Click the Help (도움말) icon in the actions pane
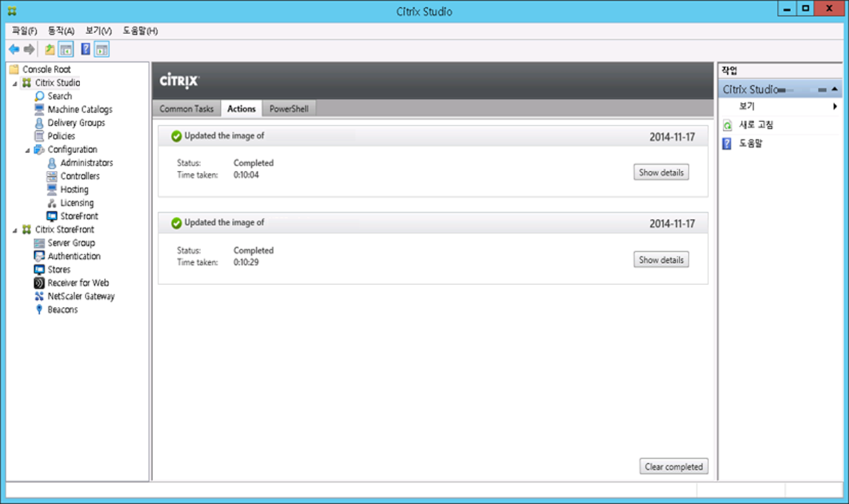849x504 pixels. 727,143
